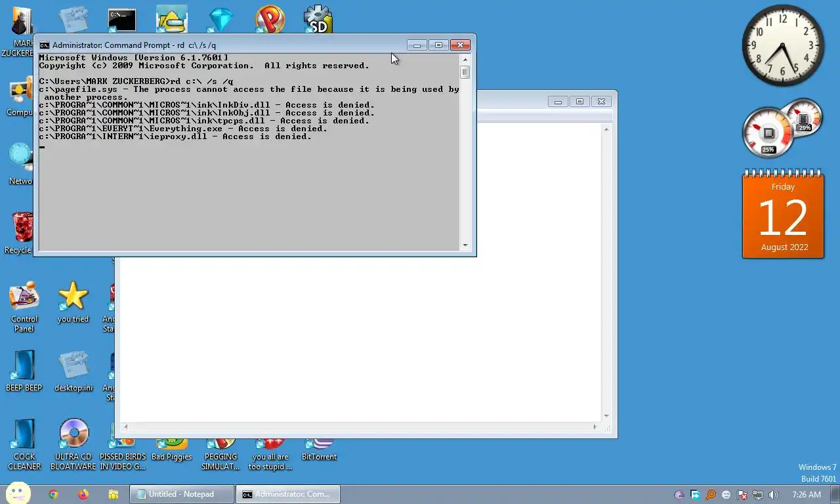840x504 pixels.
Task: Open the 'you tried' star icon
Action: [73, 302]
